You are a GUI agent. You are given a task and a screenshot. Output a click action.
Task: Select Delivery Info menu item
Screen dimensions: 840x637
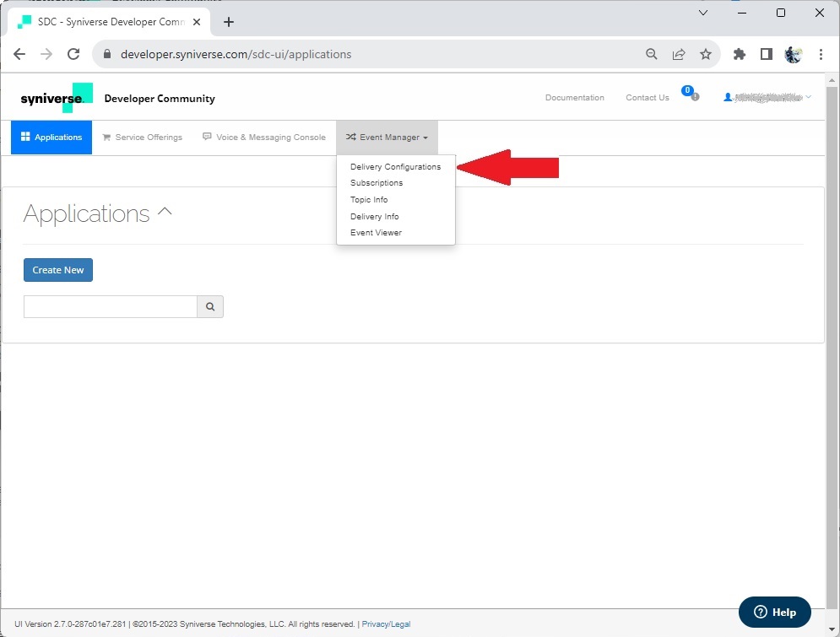click(x=375, y=216)
